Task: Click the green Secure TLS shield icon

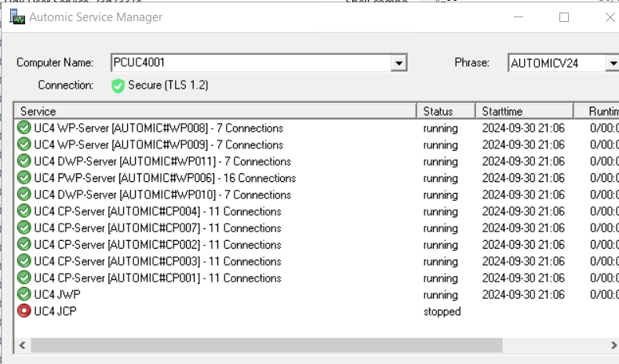Action: pyautogui.click(x=118, y=86)
